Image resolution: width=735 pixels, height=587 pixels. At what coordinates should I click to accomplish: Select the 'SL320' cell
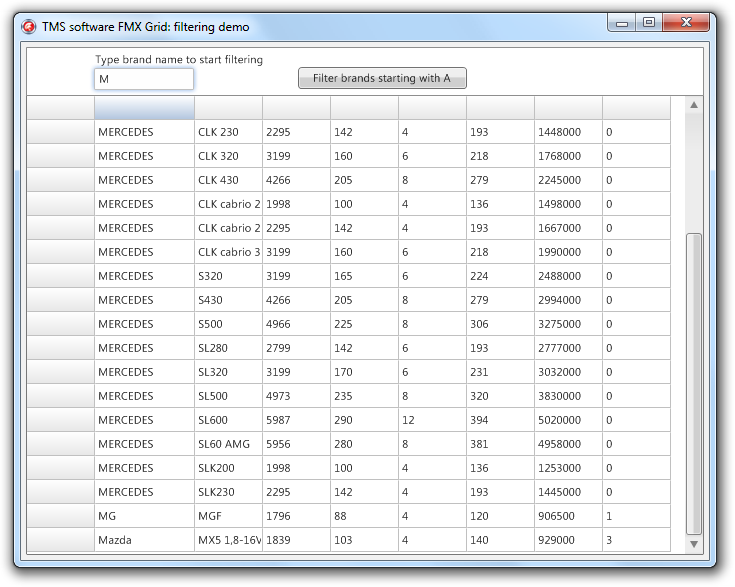(x=228, y=372)
